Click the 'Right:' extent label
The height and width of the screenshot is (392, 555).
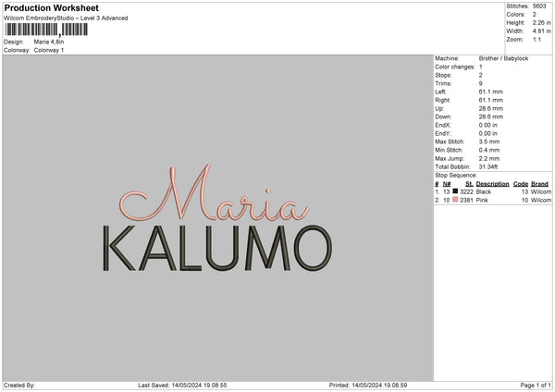pyautogui.click(x=442, y=100)
